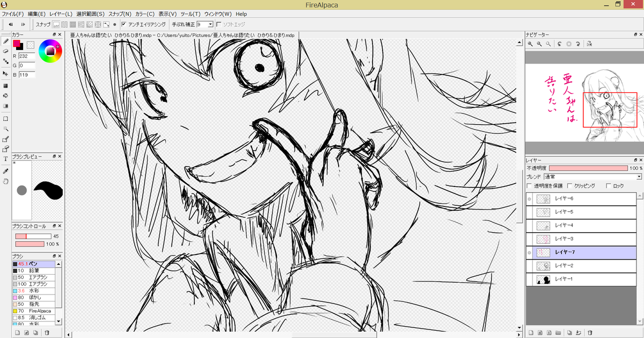This screenshot has width=644, height=338.
Task: Click the R value input field
Action: [x=26, y=56]
